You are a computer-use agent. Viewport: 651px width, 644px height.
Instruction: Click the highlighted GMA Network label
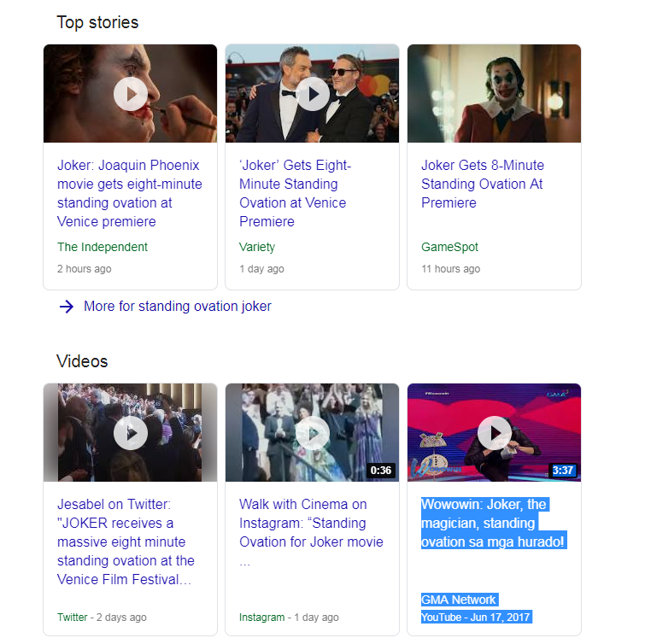coord(459,600)
